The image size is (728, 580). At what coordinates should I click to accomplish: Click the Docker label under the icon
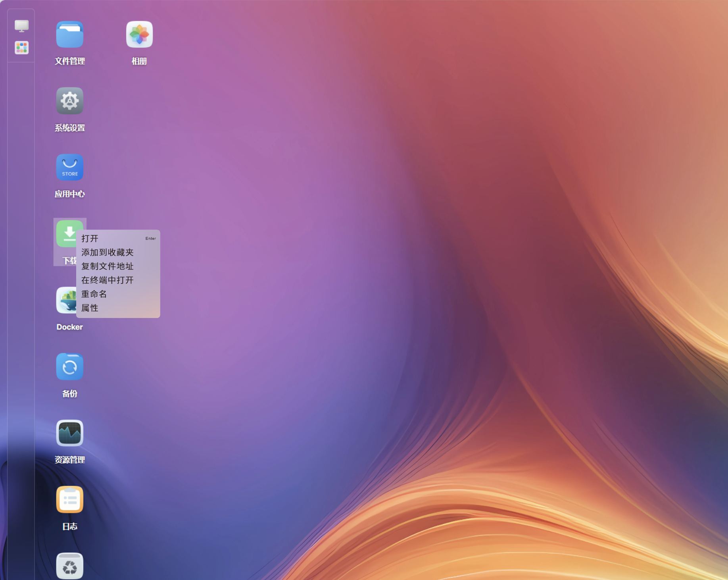pyautogui.click(x=69, y=327)
